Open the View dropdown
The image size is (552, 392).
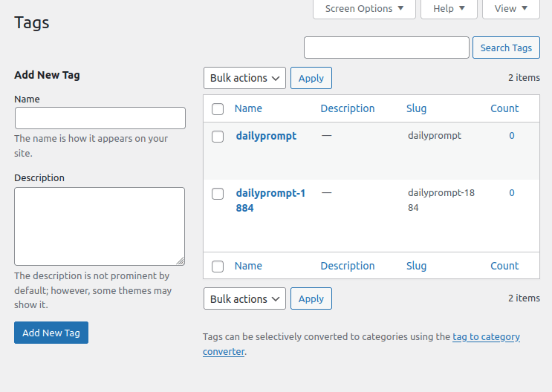click(x=510, y=9)
